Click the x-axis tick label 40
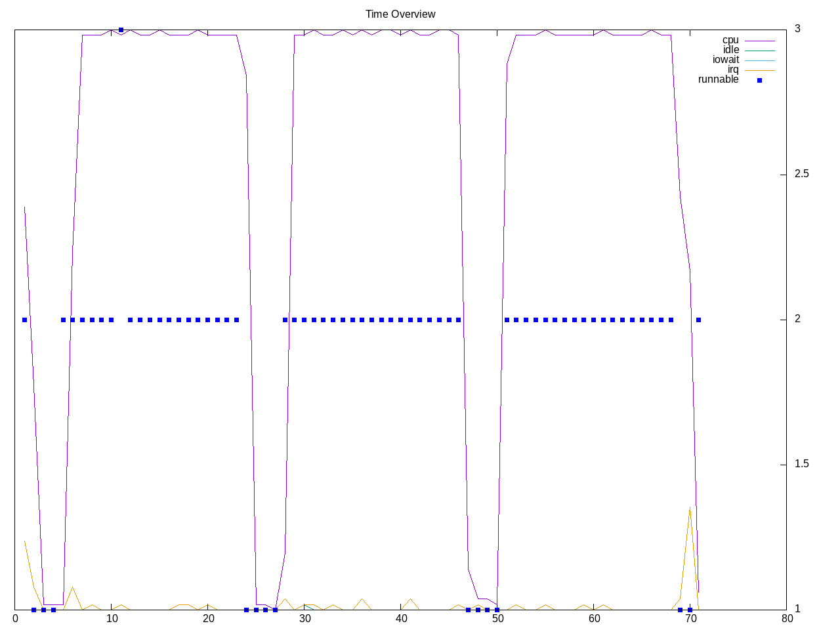Image resolution: width=840 pixels, height=630 pixels. [401, 618]
